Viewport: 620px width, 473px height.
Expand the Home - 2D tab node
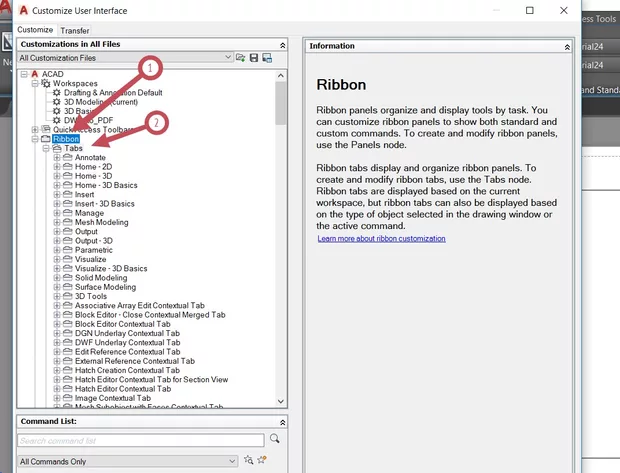pyautogui.click(x=57, y=166)
